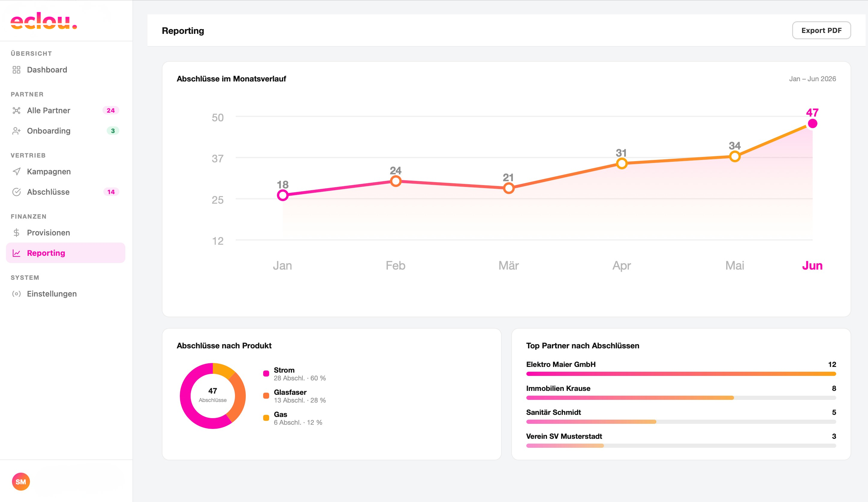Click the Jan – Jun 2026 date range
Screen dimensions: 868x502
point(813,79)
